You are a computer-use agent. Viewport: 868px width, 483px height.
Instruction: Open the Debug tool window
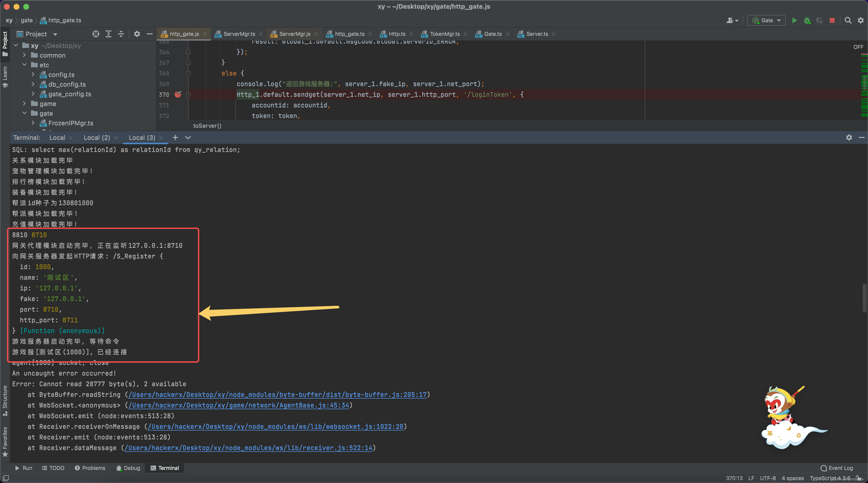(128, 468)
